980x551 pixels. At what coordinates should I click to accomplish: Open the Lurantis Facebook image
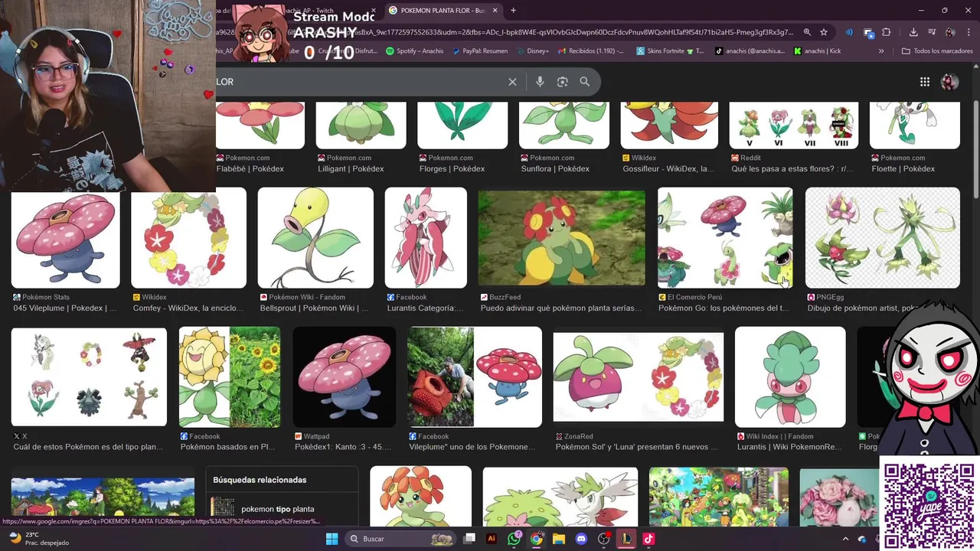point(426,238)
